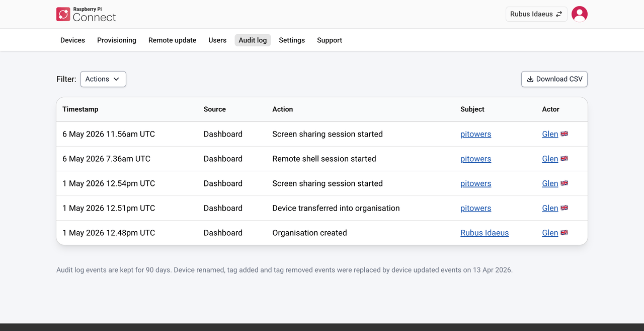Click the Raspberry Pi Connect logo
This screenshot has width=644, height=331.
86,14
